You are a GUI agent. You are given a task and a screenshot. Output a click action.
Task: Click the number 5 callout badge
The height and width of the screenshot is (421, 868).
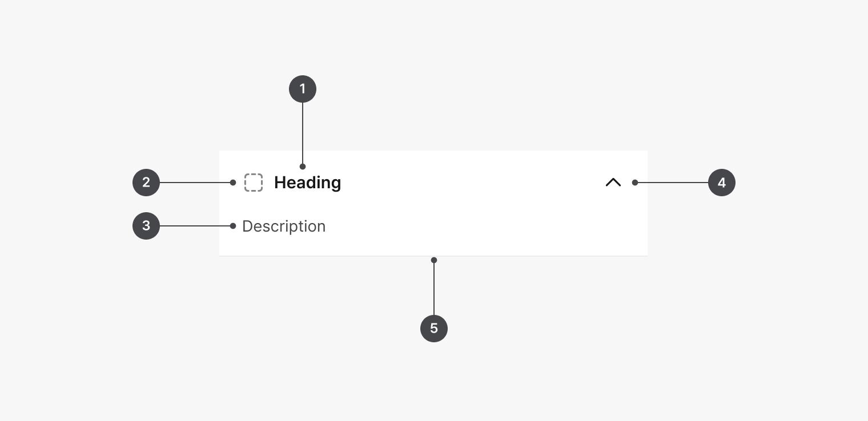pos(434,329)
